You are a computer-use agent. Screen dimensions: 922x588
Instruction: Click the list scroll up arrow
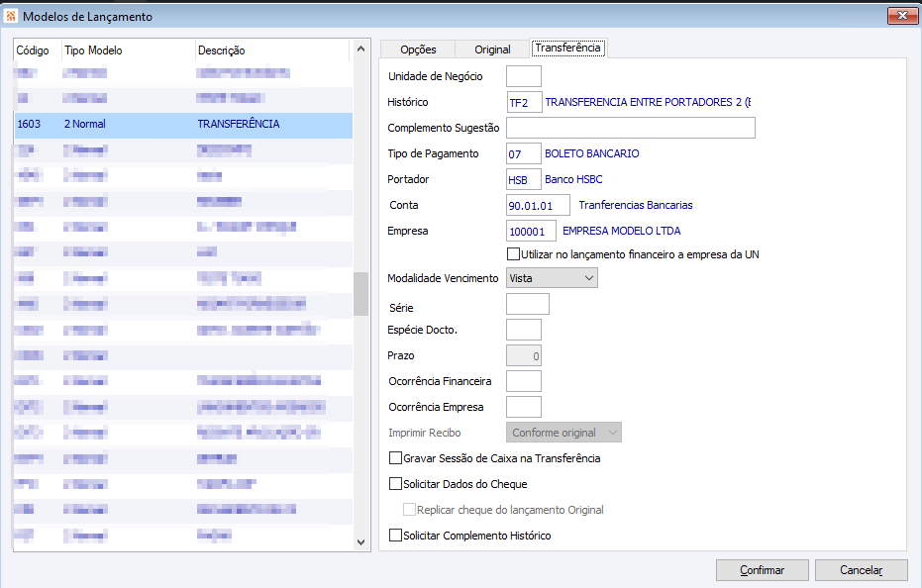coord(361,49)
